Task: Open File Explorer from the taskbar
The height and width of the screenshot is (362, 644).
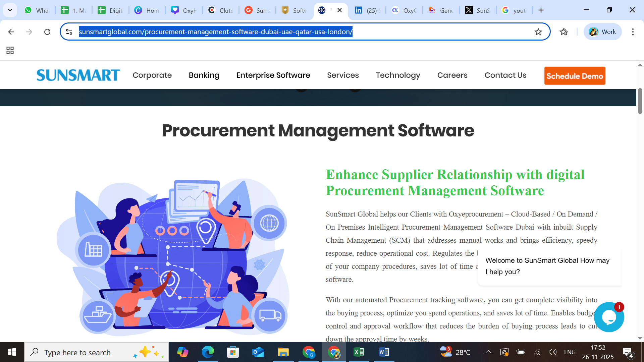Action: [283, 352]
